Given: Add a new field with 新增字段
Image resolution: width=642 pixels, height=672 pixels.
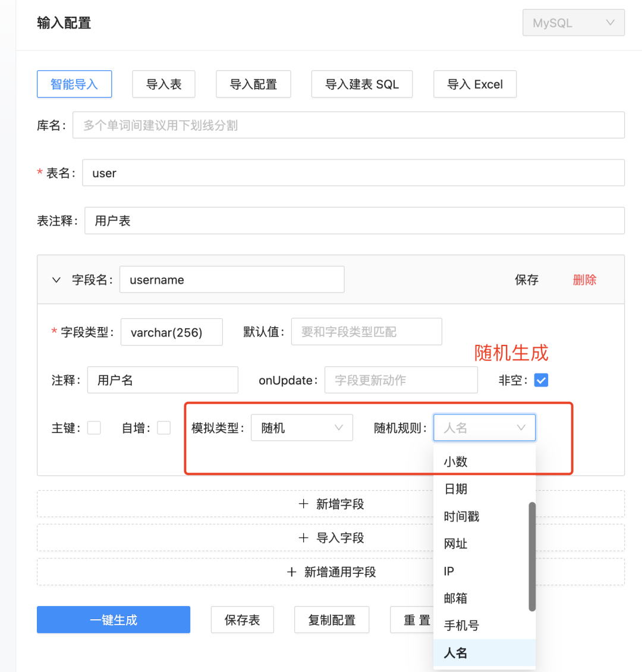Looking at the screenshot, I should (x=331, y=504).
